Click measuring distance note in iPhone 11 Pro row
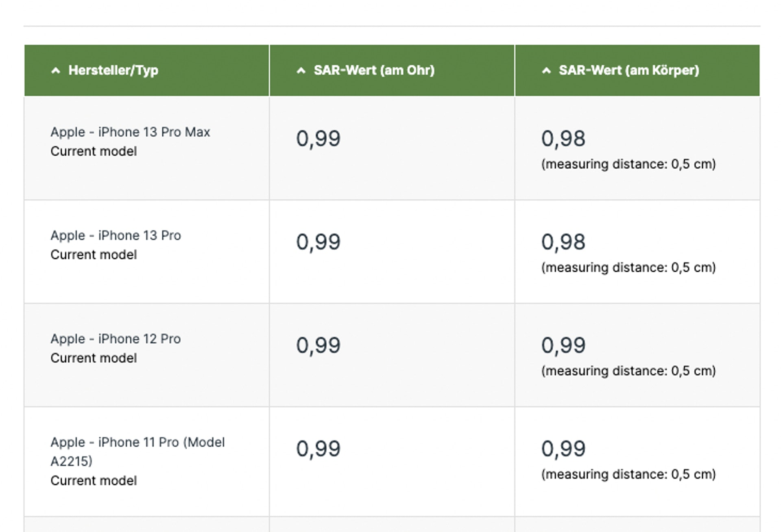Viewport: 781px width, 532px height. coord(628,474)
